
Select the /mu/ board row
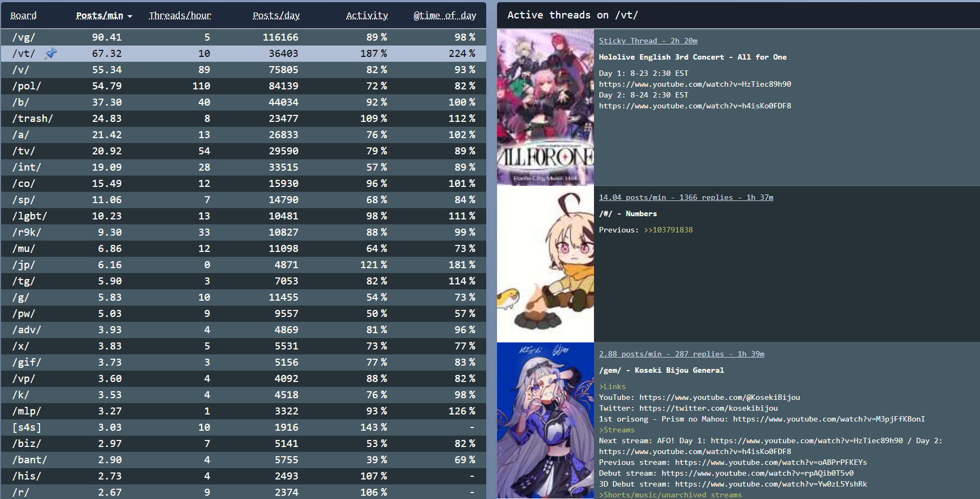coord(243,248)
